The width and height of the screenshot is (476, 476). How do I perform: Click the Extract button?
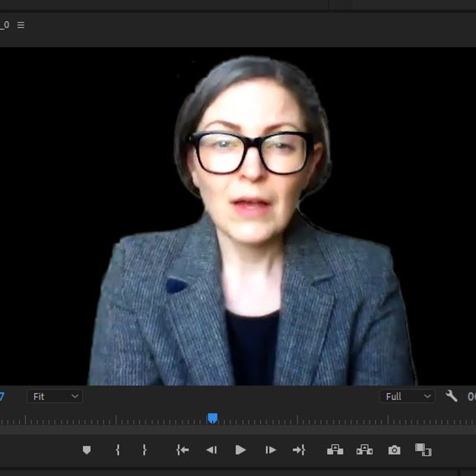(364, 450)
